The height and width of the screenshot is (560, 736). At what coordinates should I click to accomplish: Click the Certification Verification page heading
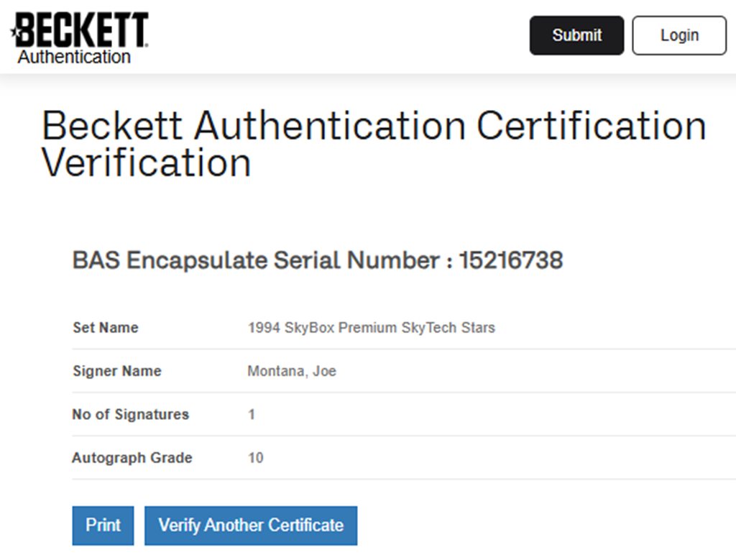coord(374,144)
